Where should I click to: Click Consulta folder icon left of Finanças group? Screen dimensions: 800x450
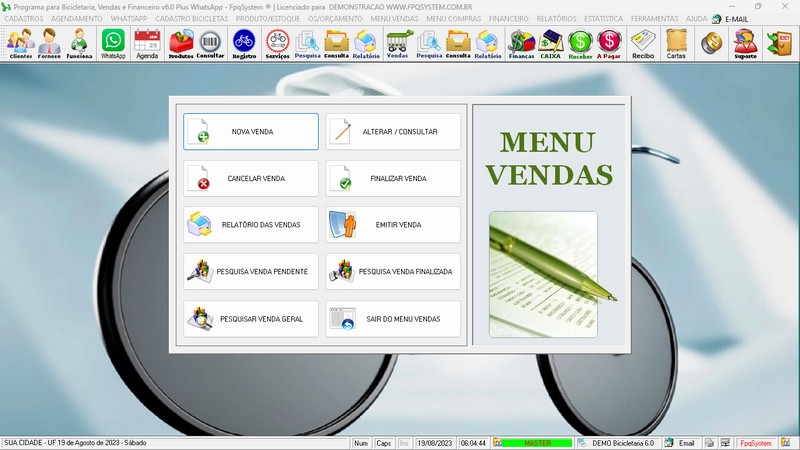point(458,44)
